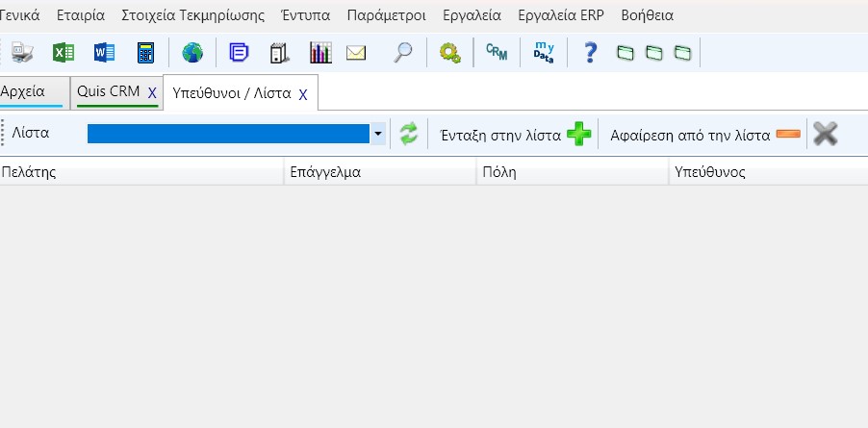Click the globe web icon
Image resolution: width=868 pixels, height=428 pixels.
click(192, 53)
